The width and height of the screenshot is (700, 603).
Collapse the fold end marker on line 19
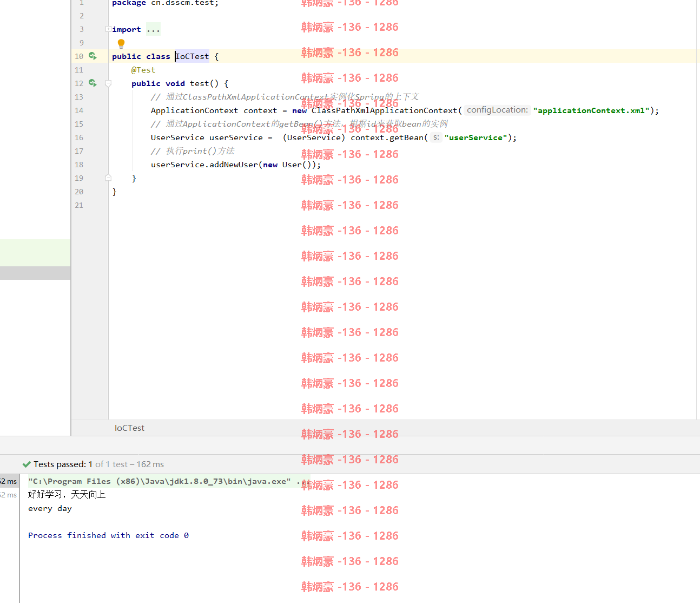108,178
